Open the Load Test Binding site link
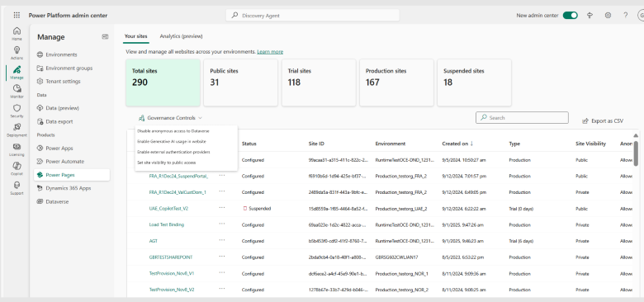The width and height of the screenshot is (644, 302). click(x=166, y=225)
